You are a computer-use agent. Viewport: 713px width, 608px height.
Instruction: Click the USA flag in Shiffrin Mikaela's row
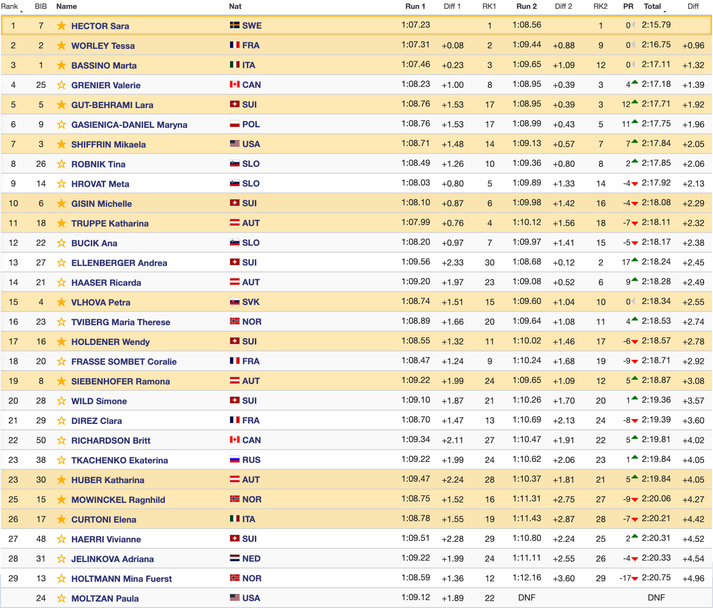(234, 144)
